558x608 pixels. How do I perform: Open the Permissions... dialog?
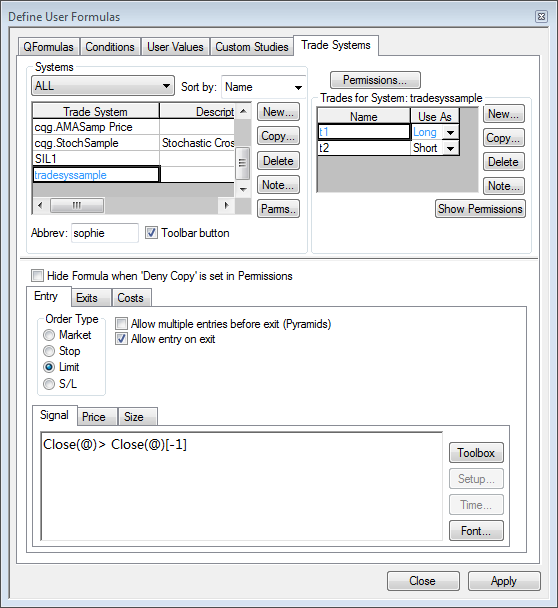click(x=375, y=80)
